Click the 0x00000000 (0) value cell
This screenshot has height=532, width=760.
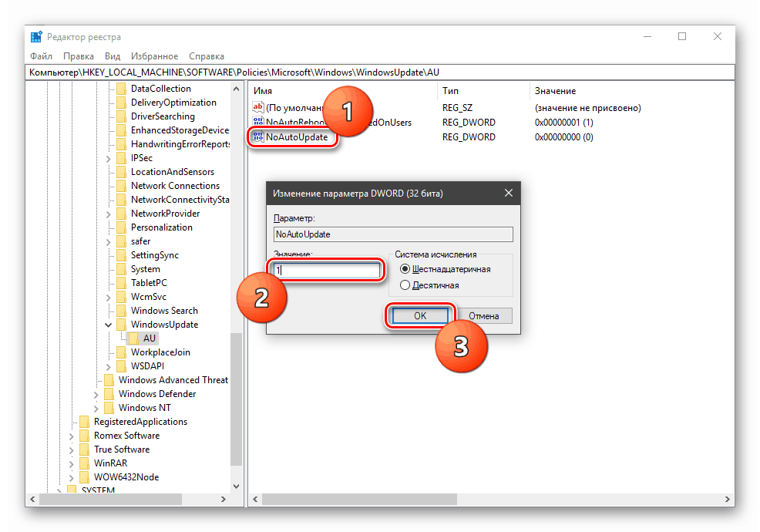(x=563, y=137)
